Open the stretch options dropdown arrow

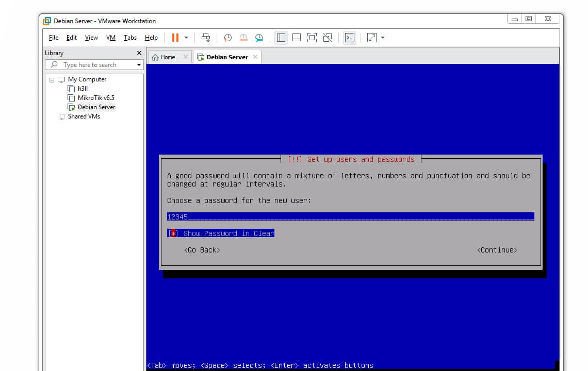pos(383,38)
